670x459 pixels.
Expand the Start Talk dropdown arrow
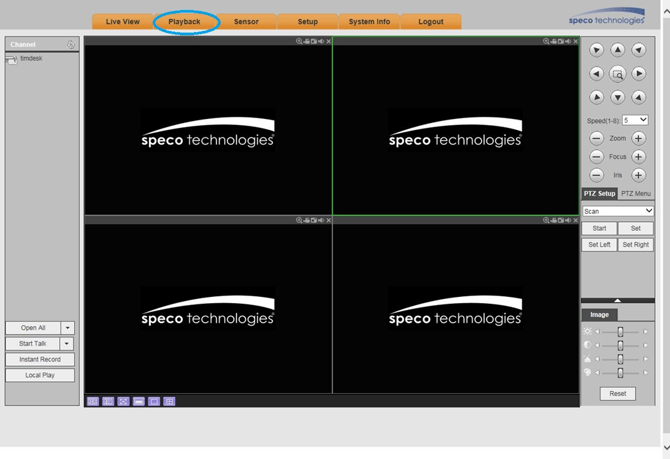67,344
